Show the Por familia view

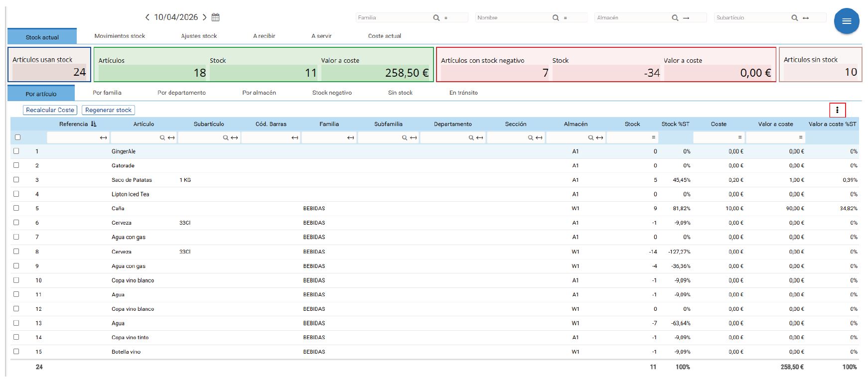point(107,93)
